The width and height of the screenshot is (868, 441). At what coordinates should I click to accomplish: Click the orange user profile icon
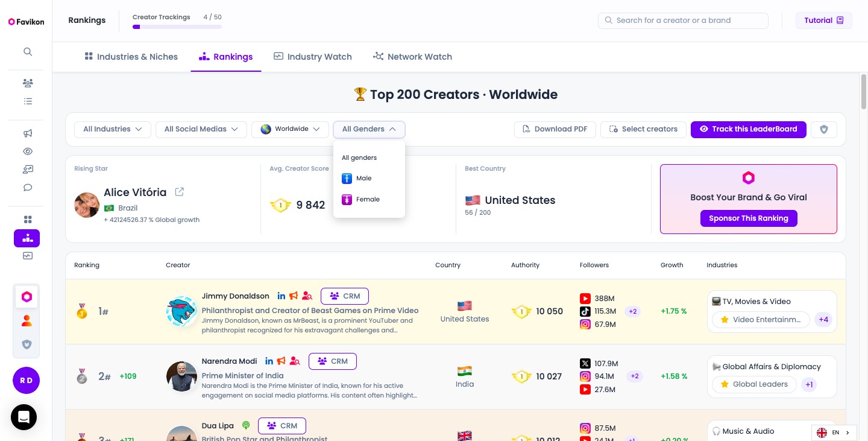click(x=27, y=321)
